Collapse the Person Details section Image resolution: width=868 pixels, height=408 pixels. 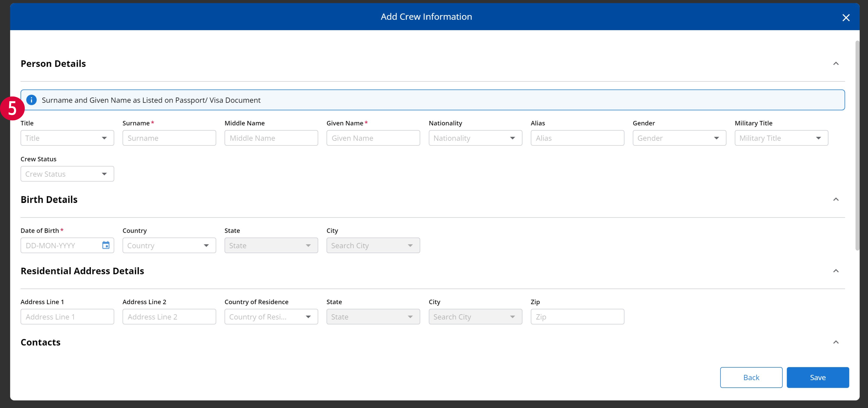tap(836, 63)
